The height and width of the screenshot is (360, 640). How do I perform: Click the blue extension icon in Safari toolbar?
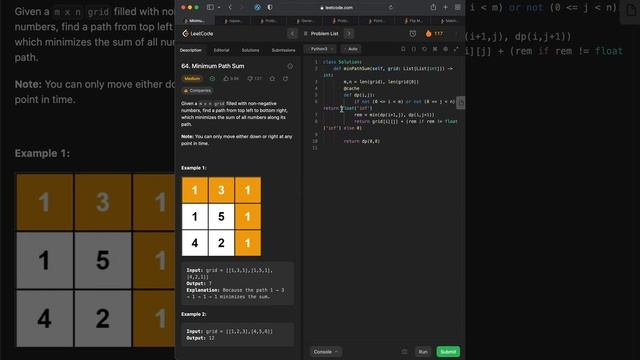[257, 7]
